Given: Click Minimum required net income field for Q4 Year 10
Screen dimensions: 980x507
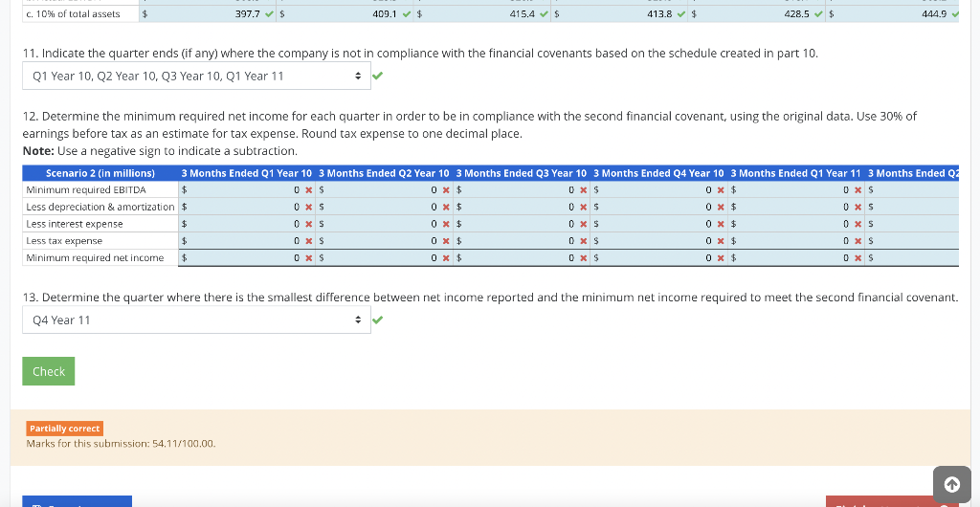Looking at the screenshot, I should pyautogui.click(x=657, y=258).
